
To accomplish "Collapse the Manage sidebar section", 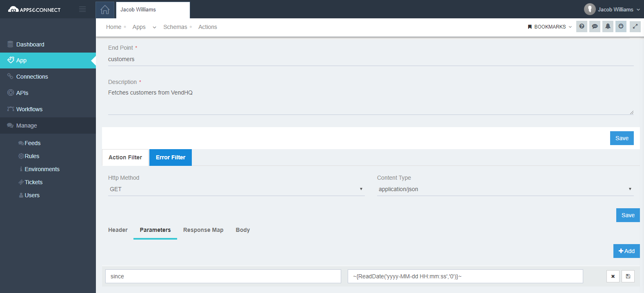I will pos(48,126).
